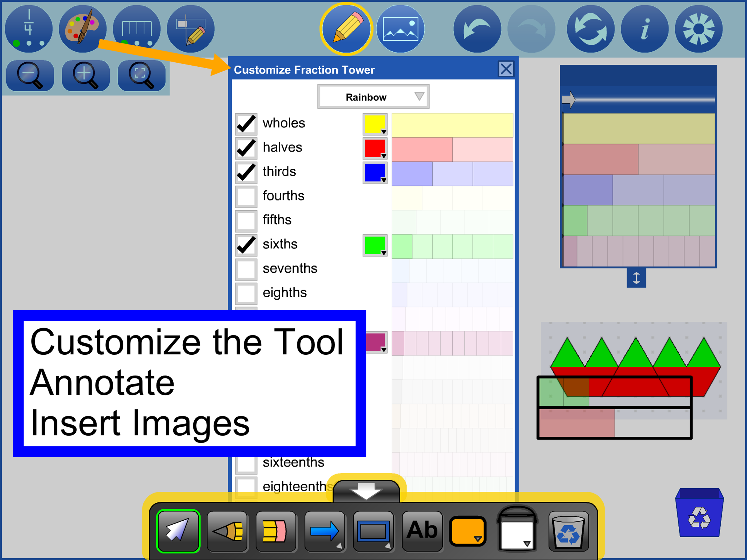Screen dimensions: 747x560
Task: Click the fit-to-screen zoom magnifier
Action: pyautogui.click(x=141, y=76)
